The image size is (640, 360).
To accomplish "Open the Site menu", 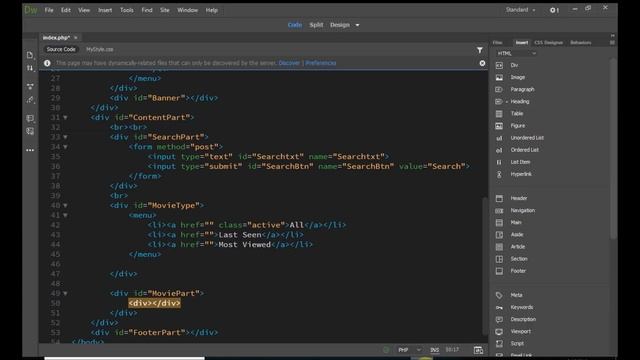I will coord(164,10).
